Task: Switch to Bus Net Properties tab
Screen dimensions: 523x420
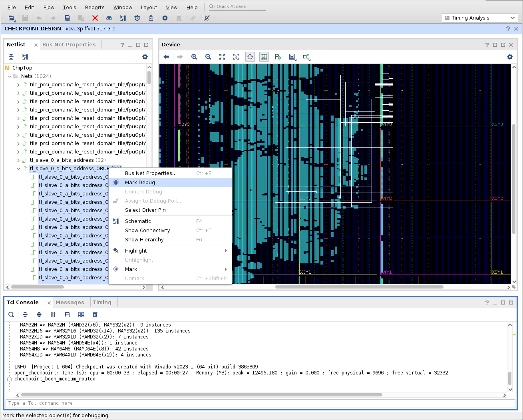Action: pyautogui.click(x=69, y=45)
